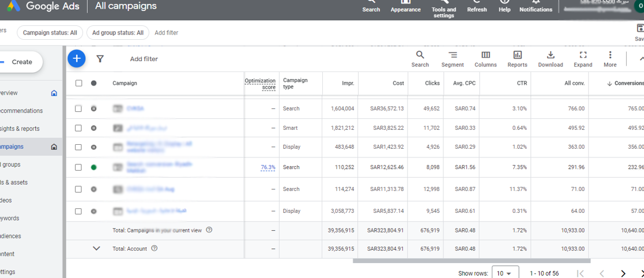This screenshot has width=644, height=278.
Task: Open the Columns customization tool
Action: click(485, 58)
